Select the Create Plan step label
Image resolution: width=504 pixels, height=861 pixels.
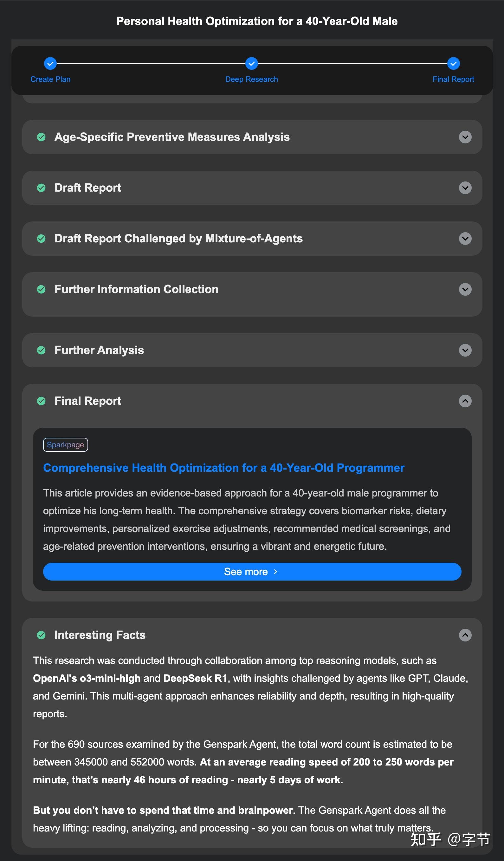50,79
